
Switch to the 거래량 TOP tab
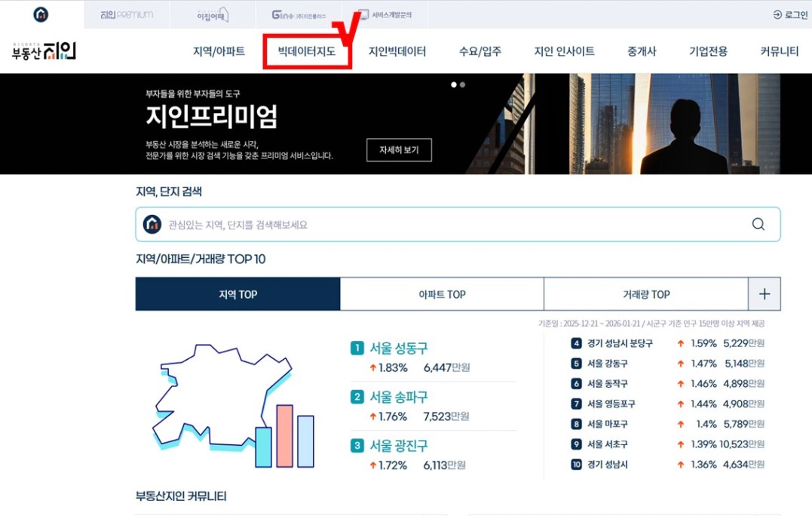click(x=646, y=294)
